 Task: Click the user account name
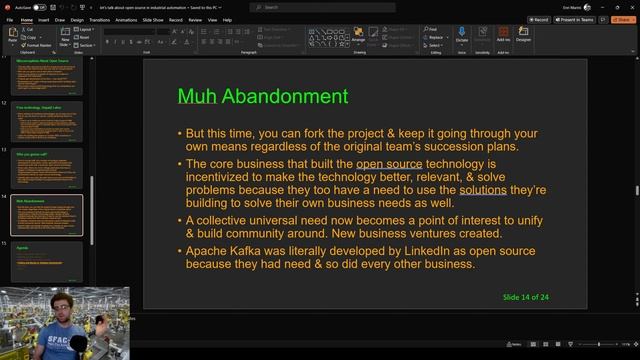pyautogui.click(x=572, y=7)
